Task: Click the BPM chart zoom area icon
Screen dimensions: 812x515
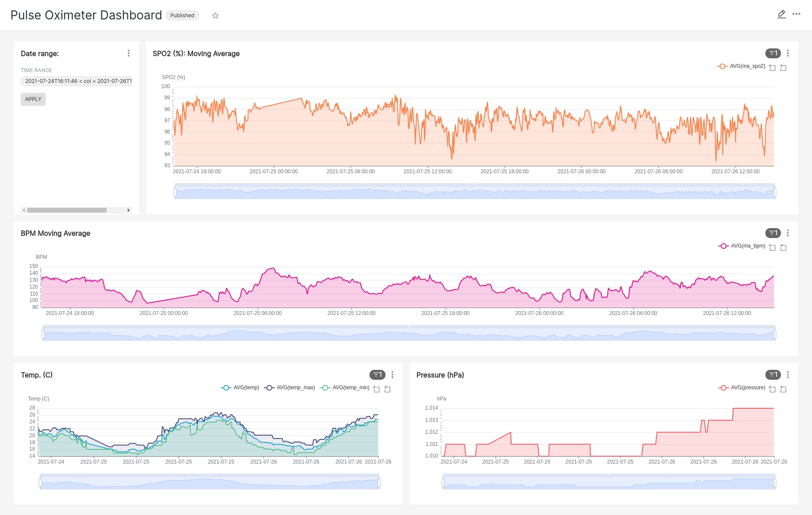Action: point(772,247)
